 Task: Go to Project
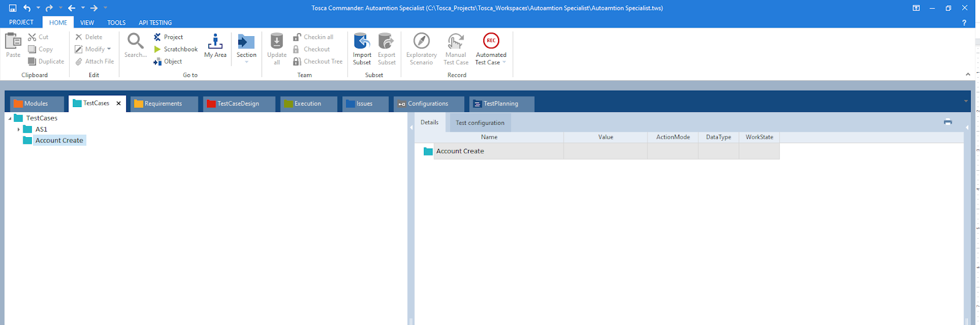[x=168, y=37]
